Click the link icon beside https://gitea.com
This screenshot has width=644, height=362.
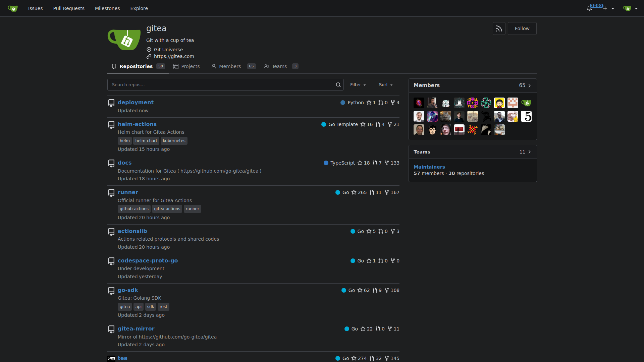point(149,56)
